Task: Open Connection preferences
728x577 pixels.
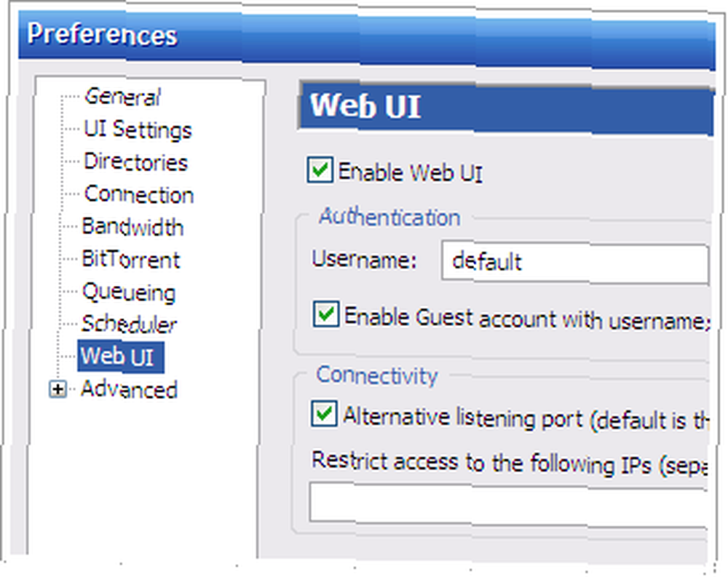Action: click(139, 194)
